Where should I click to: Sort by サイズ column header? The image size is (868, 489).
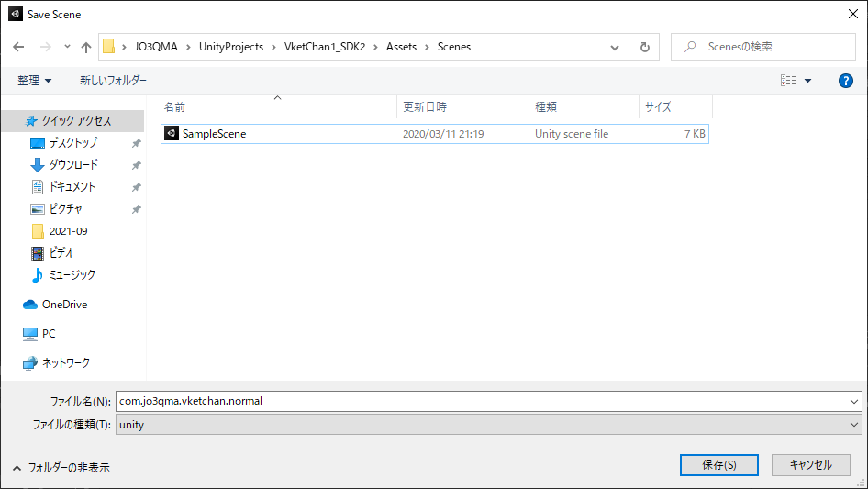pyautogui.click(x=658, y=106)
